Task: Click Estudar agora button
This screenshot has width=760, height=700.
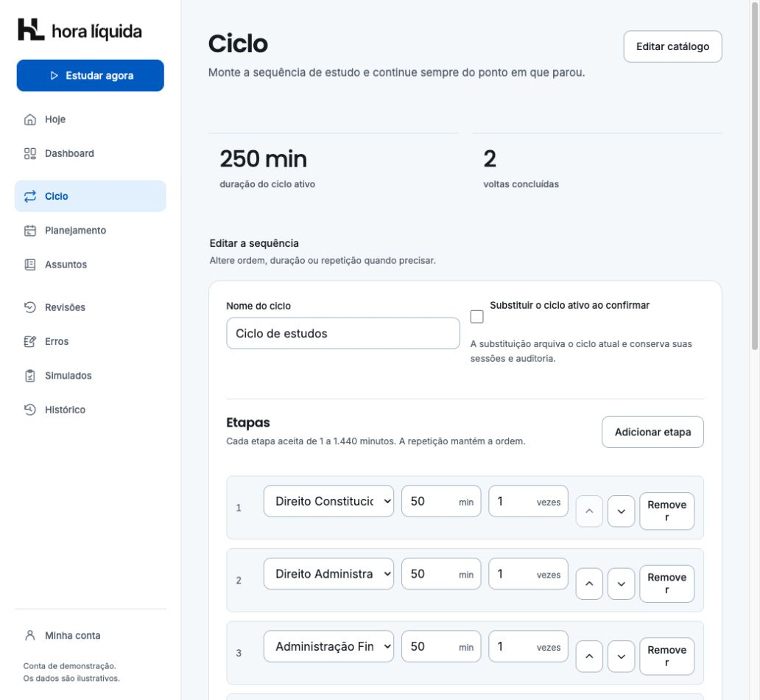Action: pyautogui.click(x=90, y=76)
